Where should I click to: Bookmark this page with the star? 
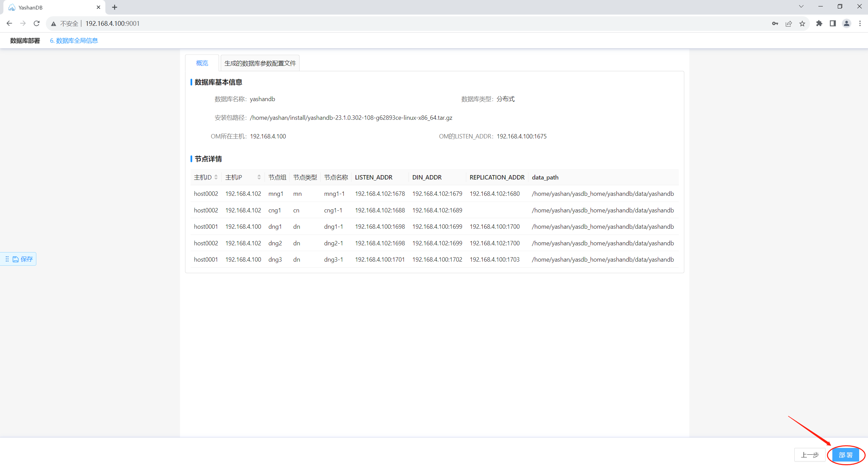click(802, 23)
